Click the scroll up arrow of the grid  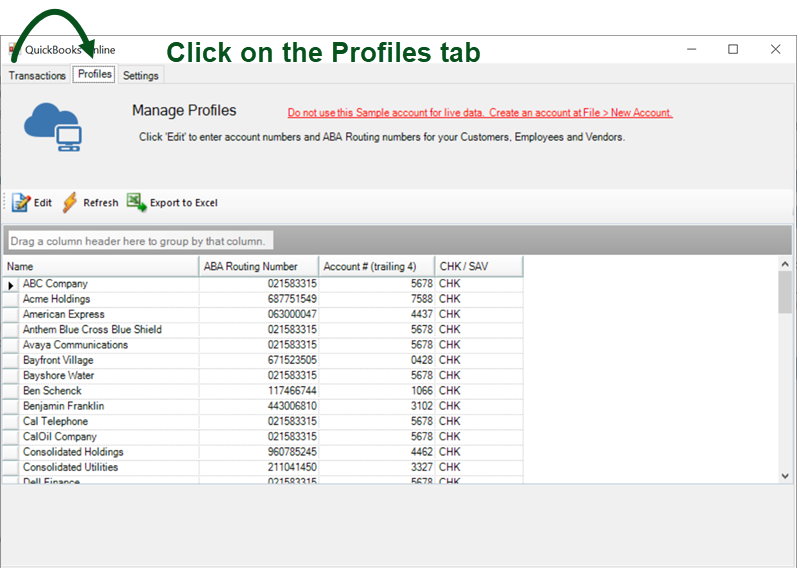click(x=785, y=264)
